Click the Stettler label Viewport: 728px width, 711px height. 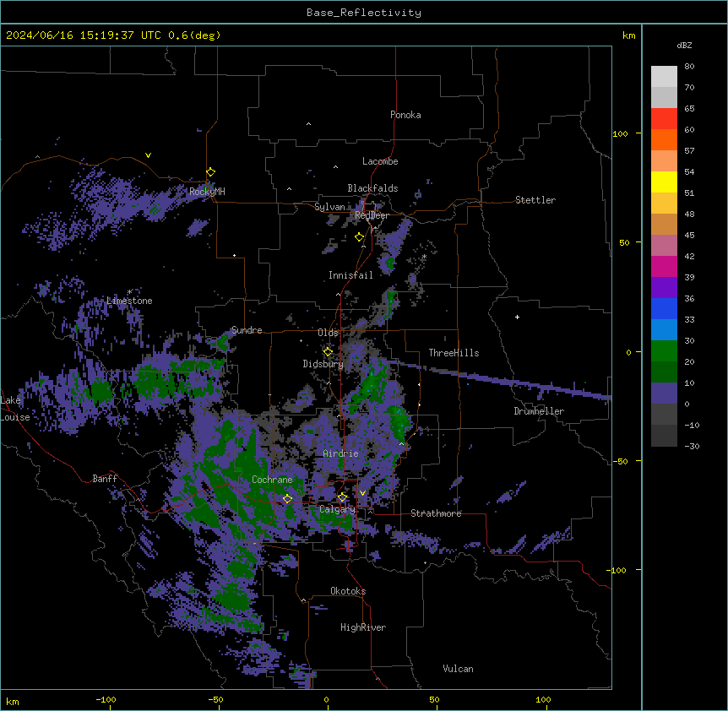535,200
